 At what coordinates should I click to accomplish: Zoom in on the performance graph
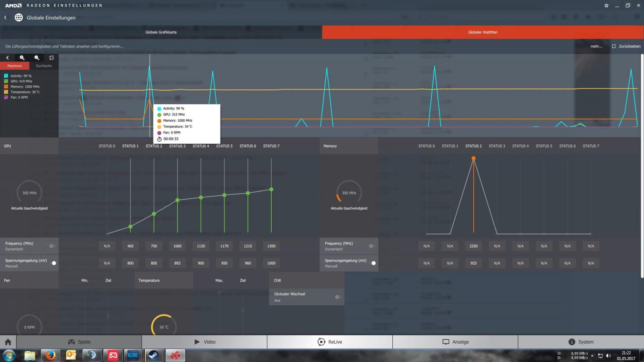22,58
